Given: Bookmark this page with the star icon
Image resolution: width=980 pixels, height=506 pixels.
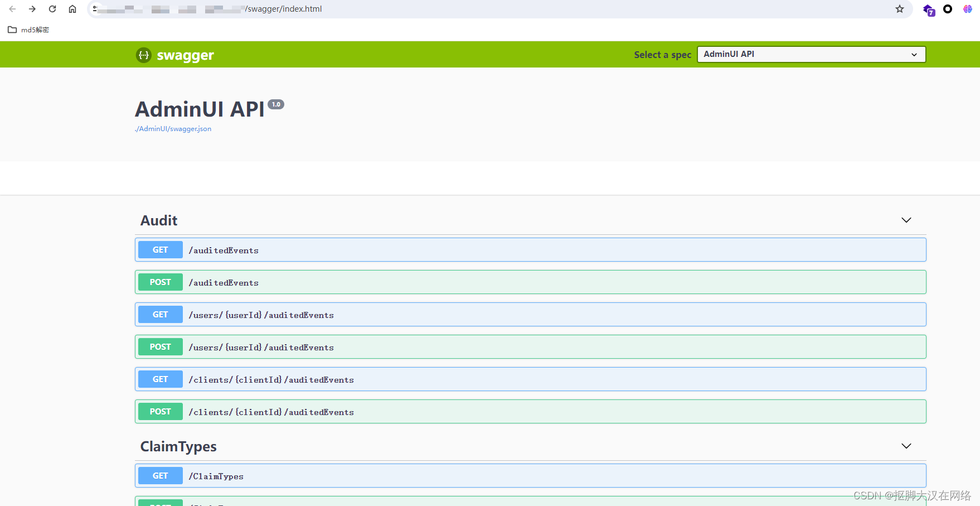Looking at the screenshot, I should (900, 9).
